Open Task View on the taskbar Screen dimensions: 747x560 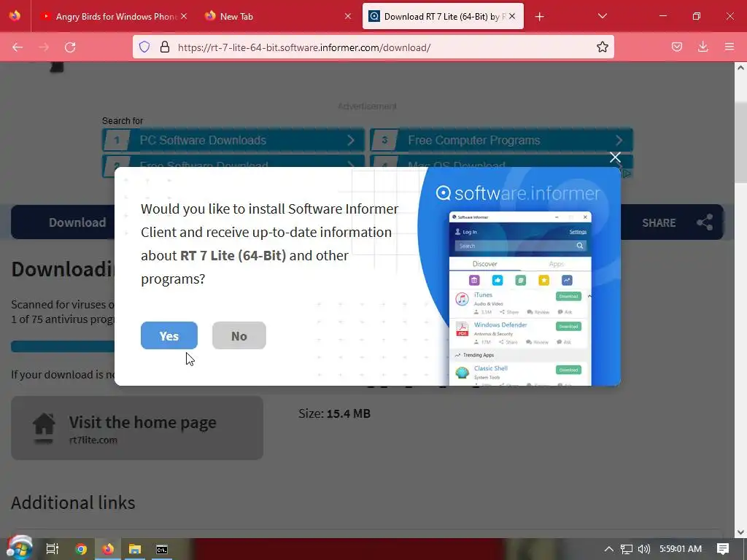(x=52, y=549)
